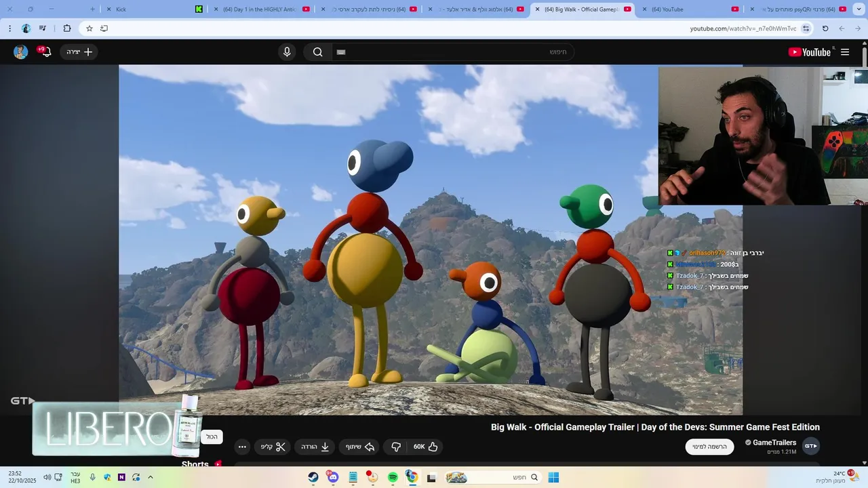Reload the page in the browser
868x488 pixels.
tap(825, 28)
